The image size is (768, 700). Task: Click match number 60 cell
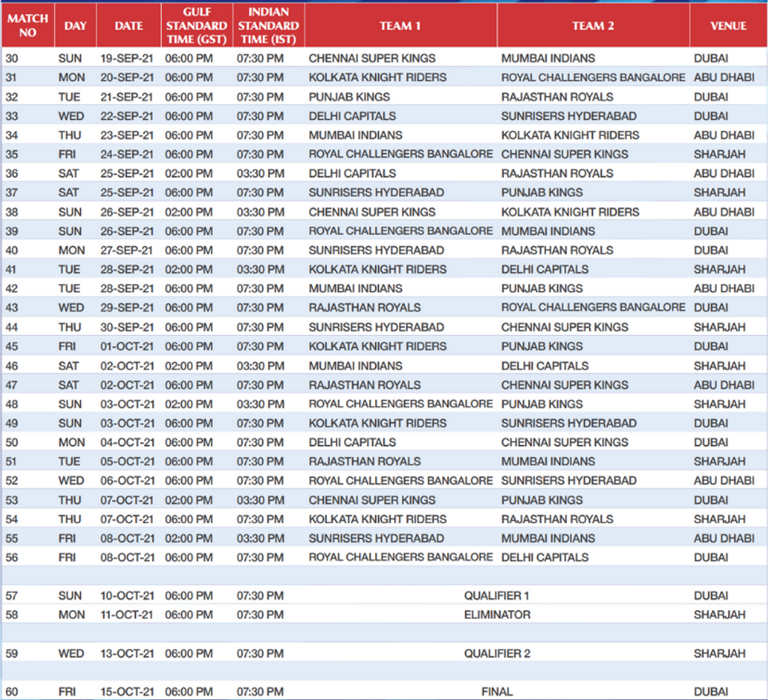(x=12, y=691)
